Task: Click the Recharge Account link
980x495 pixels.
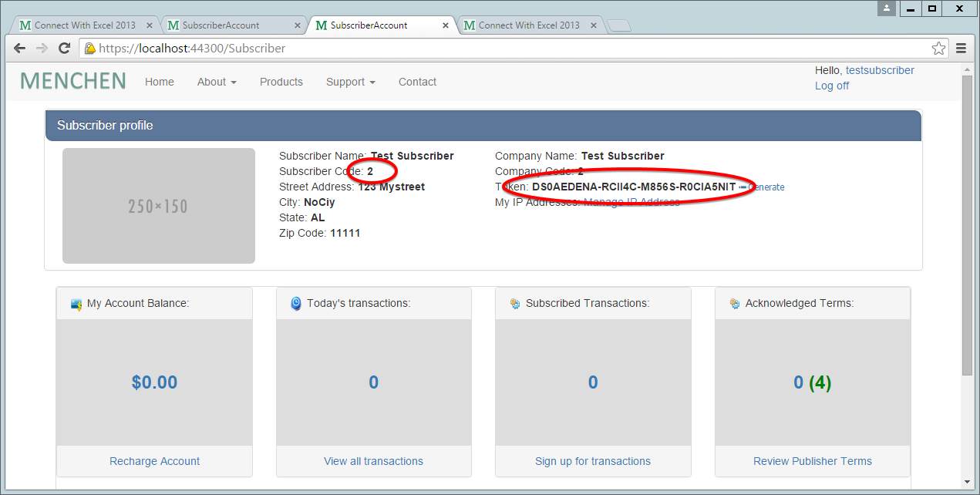Action: pos(154,461)
